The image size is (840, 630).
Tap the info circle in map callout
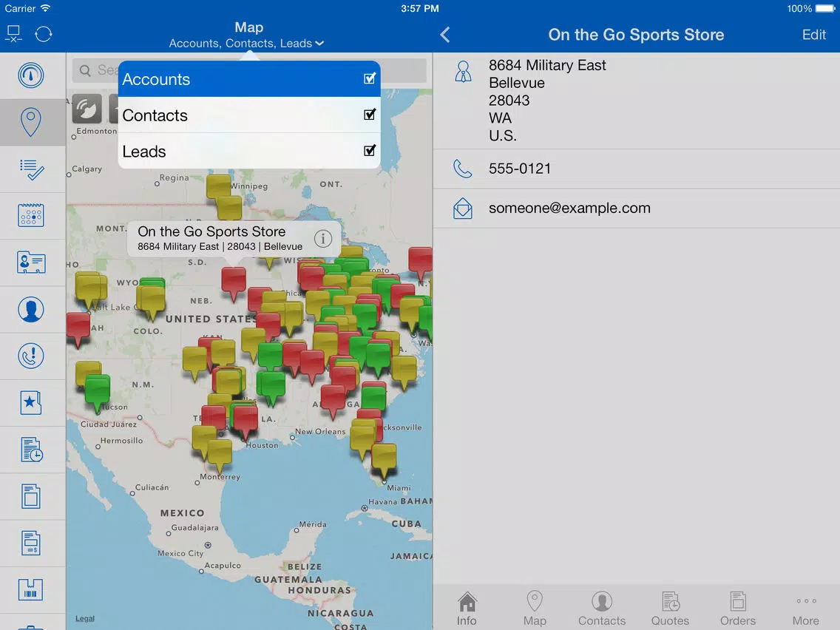coord(323,238)
